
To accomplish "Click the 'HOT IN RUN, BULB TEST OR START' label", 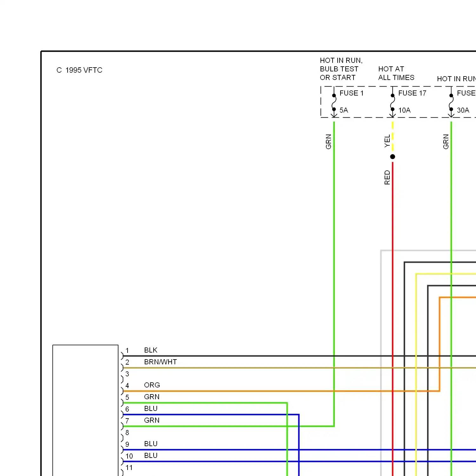I will (341, 69).
